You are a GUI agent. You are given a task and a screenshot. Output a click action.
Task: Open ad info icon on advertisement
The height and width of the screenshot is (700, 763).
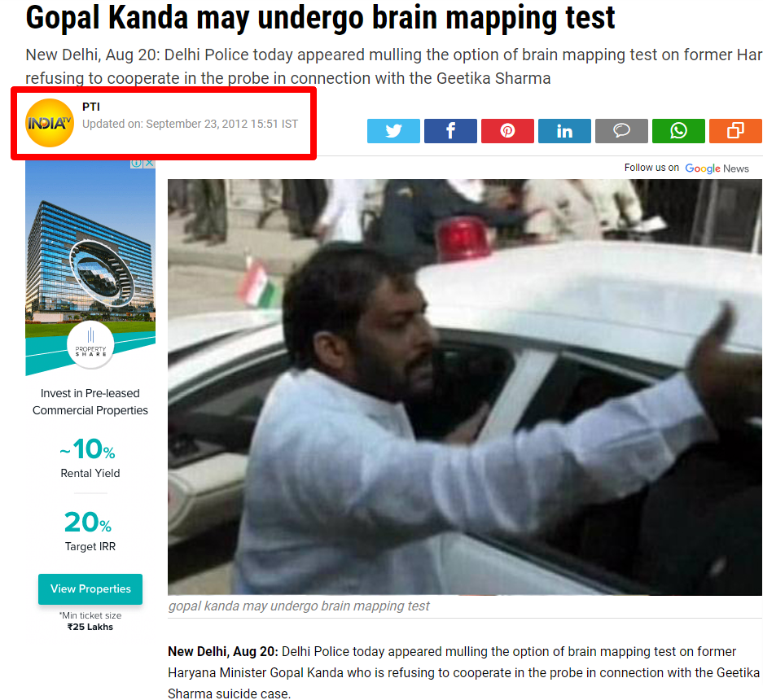(137, 164)
